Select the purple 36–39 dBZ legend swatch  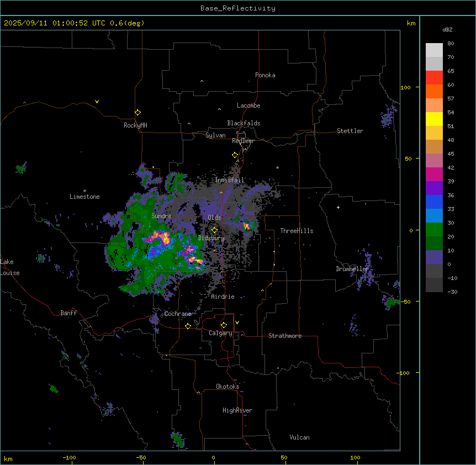pyautogui.click(x=434, y=188)
